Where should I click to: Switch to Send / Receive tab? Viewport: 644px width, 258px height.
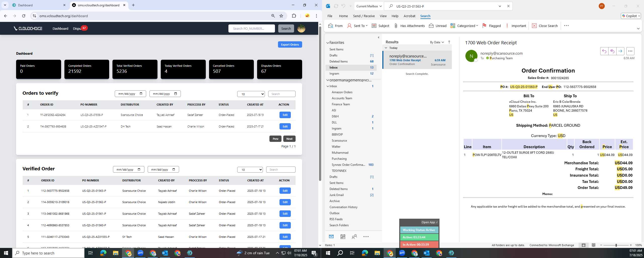pyautogui.click(x=364, y=16)
